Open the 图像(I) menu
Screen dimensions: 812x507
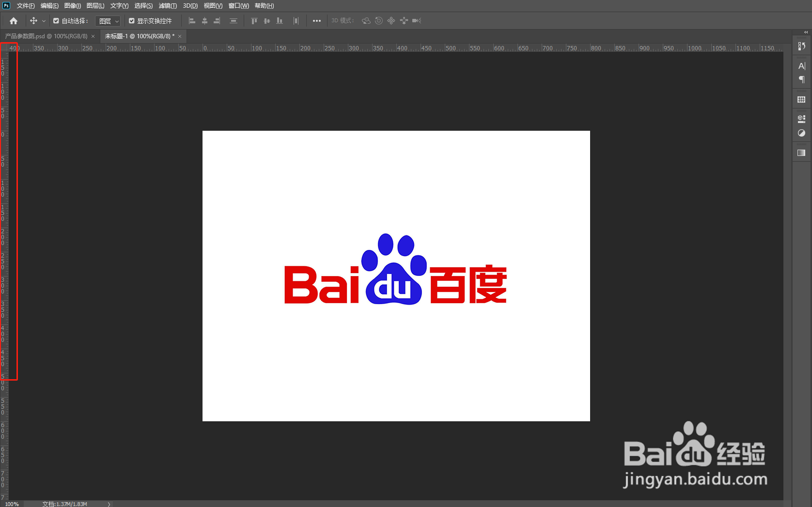click(73, 6)
